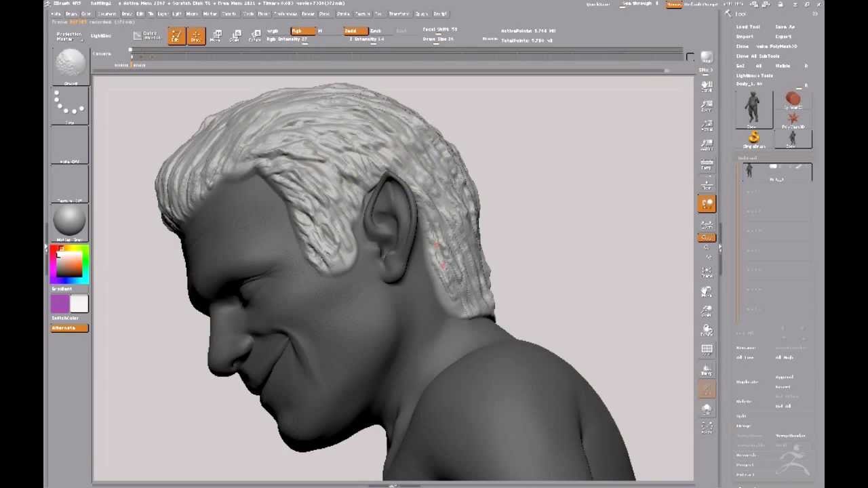
Task: Click the Rotate view icon
Action: 707,331
